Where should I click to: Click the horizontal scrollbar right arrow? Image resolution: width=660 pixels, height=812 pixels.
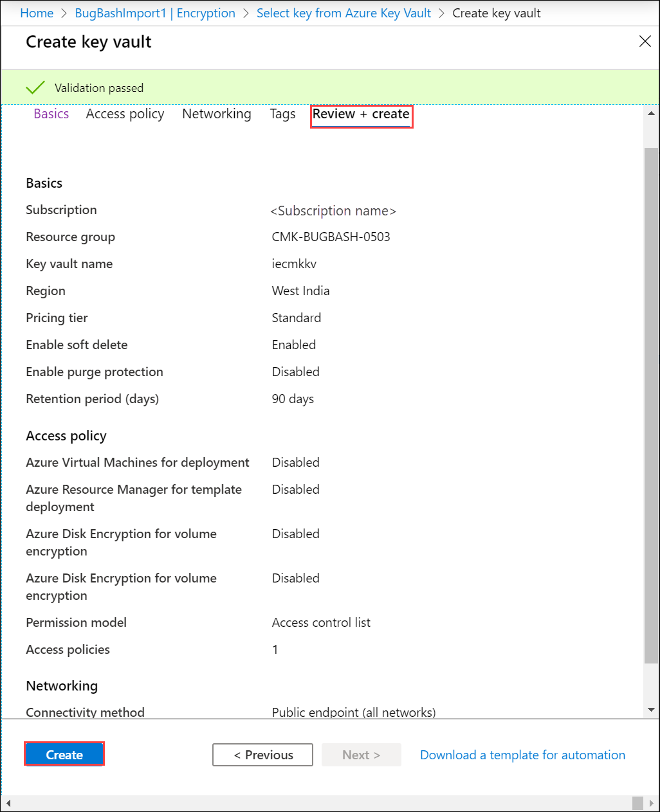(652, 804)
